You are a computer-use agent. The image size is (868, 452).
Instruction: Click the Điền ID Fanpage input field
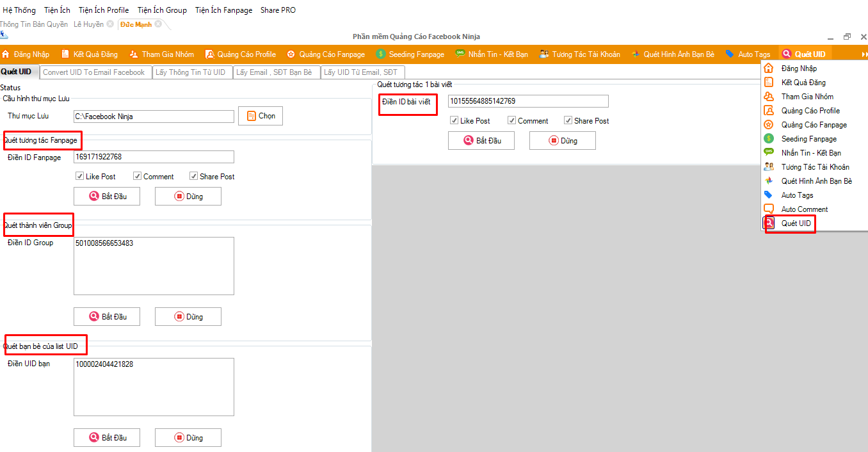click(x=154, y=157)
